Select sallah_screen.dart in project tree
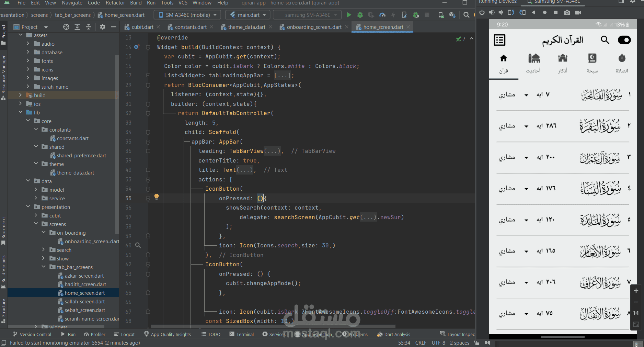Image resolution: width=644 pixels, height=347 pixels. pyautogui.click(x=85, y=301)
